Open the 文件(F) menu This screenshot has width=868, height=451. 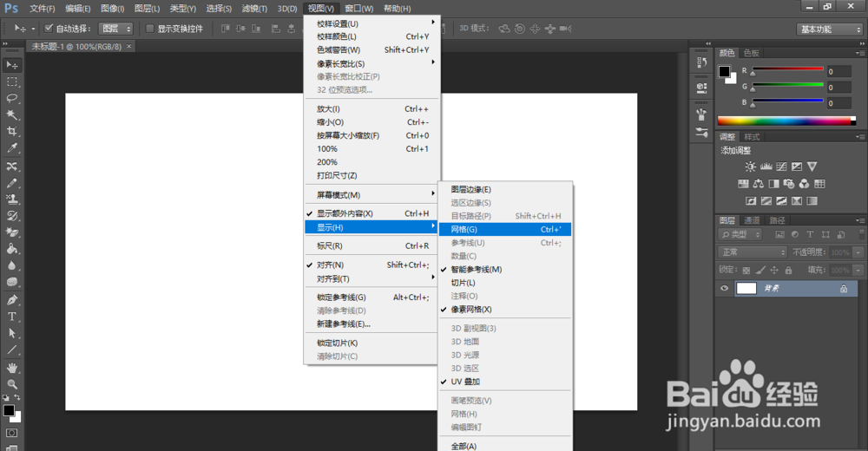point(42,9)
